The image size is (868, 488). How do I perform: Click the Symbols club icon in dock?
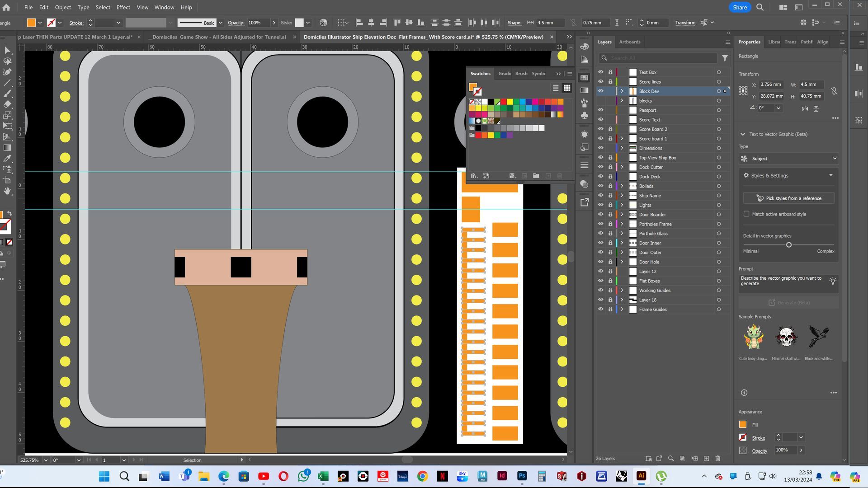pyautogui.click(x=584, y=116)
